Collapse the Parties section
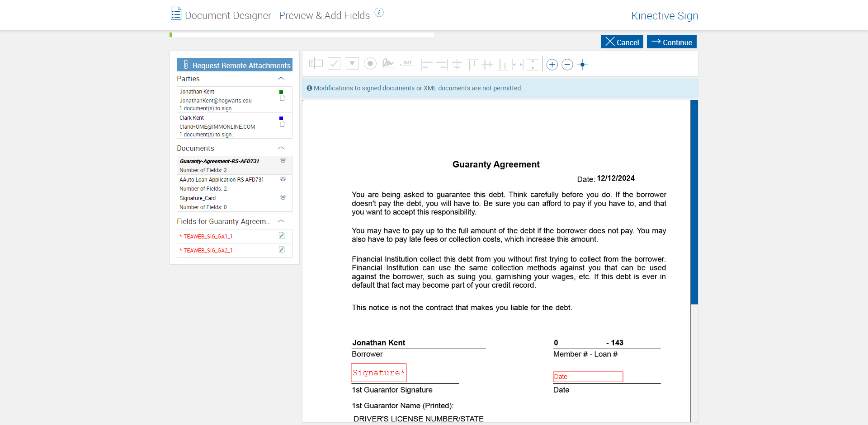 (x=281, y=79)
